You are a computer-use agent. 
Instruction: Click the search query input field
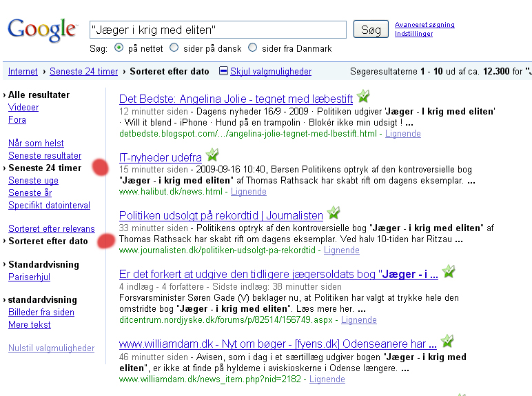pyautogui.click(x=218, y=30)
